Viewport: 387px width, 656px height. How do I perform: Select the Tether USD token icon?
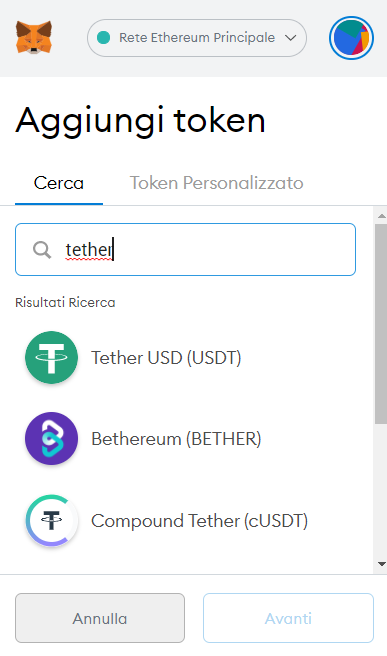(51, 357)
